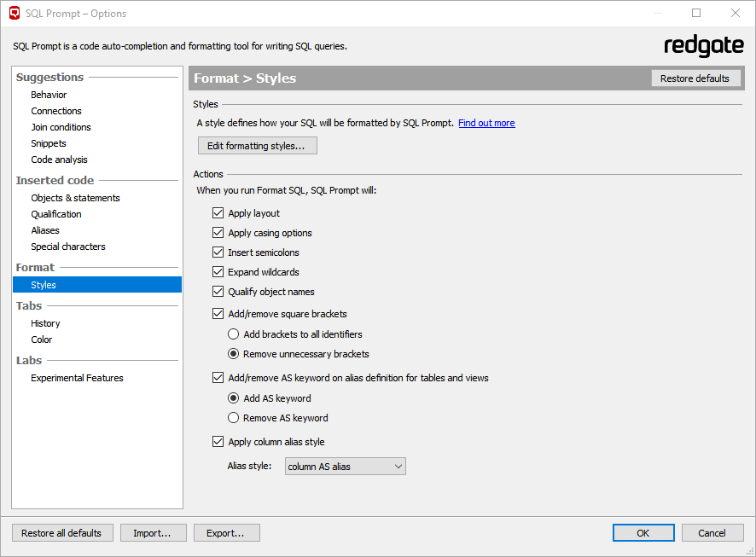Viewport: 756px width, 557px height.
Task: Select Add brackets to all identifiers
Action: tap(233, 334)
